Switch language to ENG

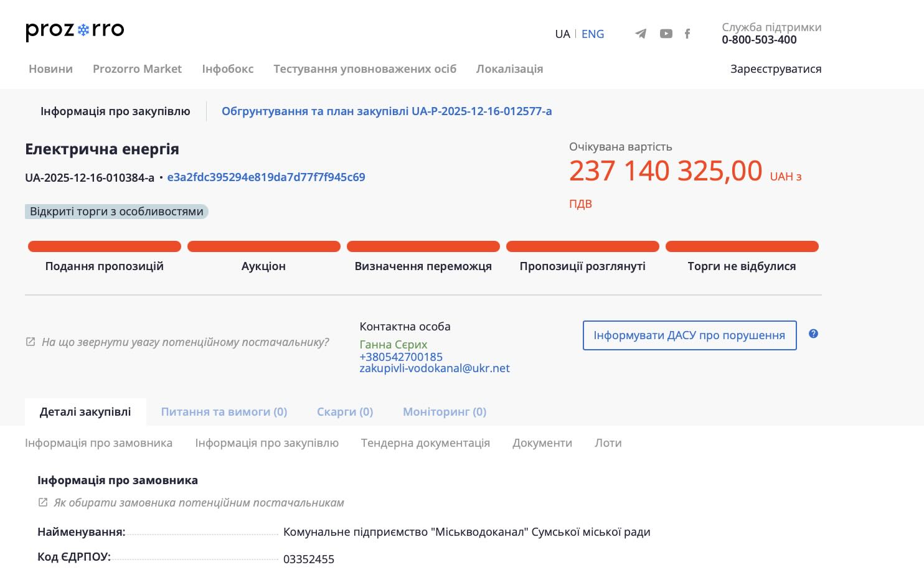[592, 34]
